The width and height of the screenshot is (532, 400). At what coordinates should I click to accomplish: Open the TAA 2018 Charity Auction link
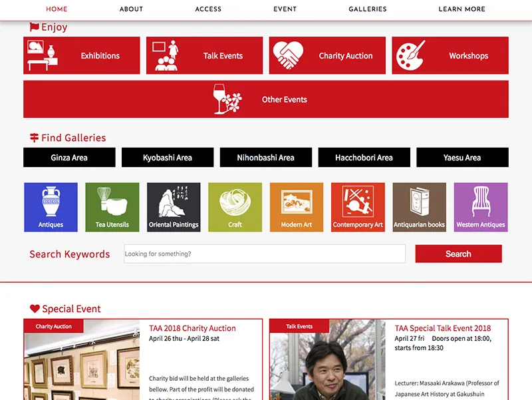click(192, 328)
